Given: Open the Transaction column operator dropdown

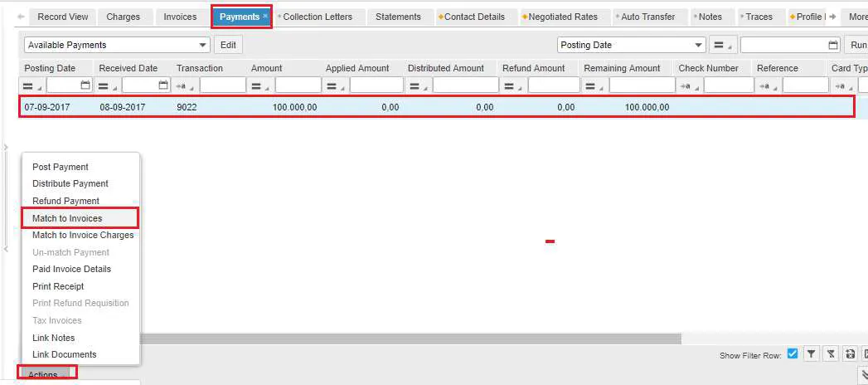Looking at the screenshot, I should click(186, 85).
